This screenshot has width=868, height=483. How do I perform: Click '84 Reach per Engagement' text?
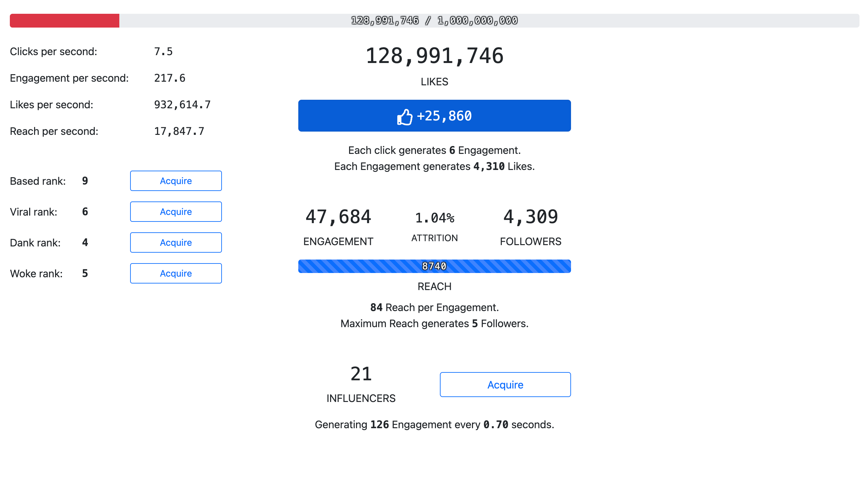point(434,307)
